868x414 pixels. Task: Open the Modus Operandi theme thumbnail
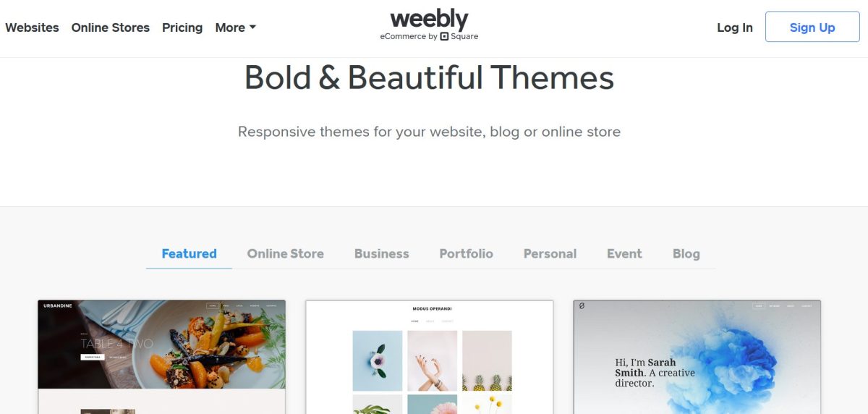429,356
